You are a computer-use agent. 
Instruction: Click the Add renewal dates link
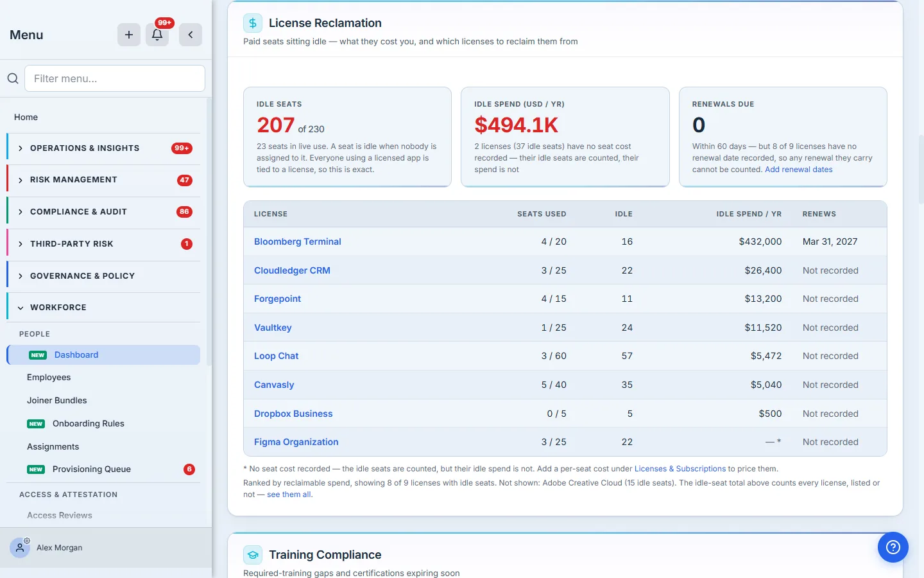click(x=799, y=170)
